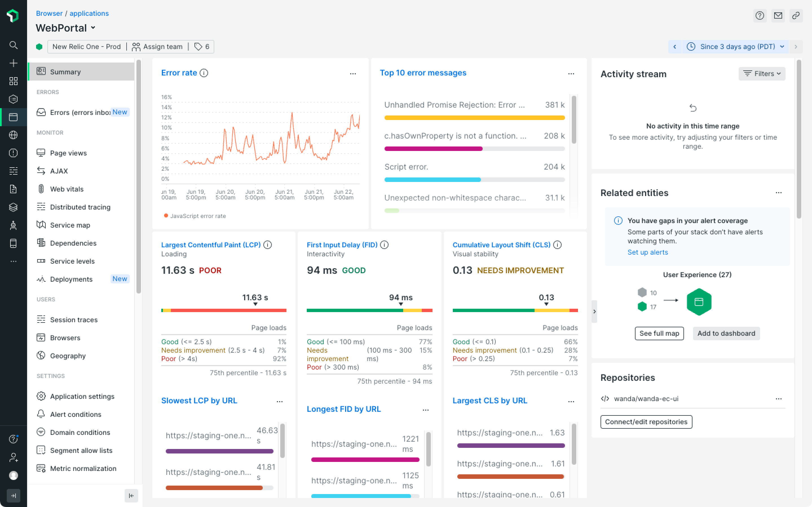Toggle the JavaScript error rate legend series

195,216
